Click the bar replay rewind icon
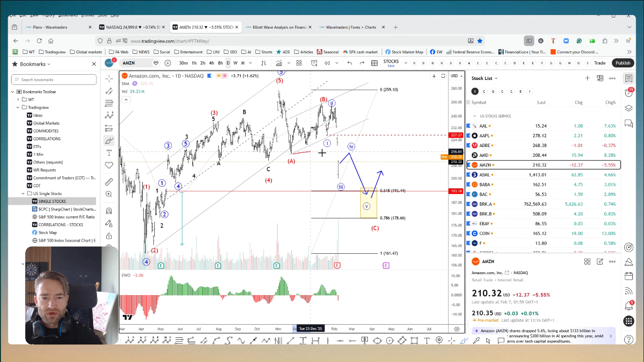 click(x=327, y=63)
